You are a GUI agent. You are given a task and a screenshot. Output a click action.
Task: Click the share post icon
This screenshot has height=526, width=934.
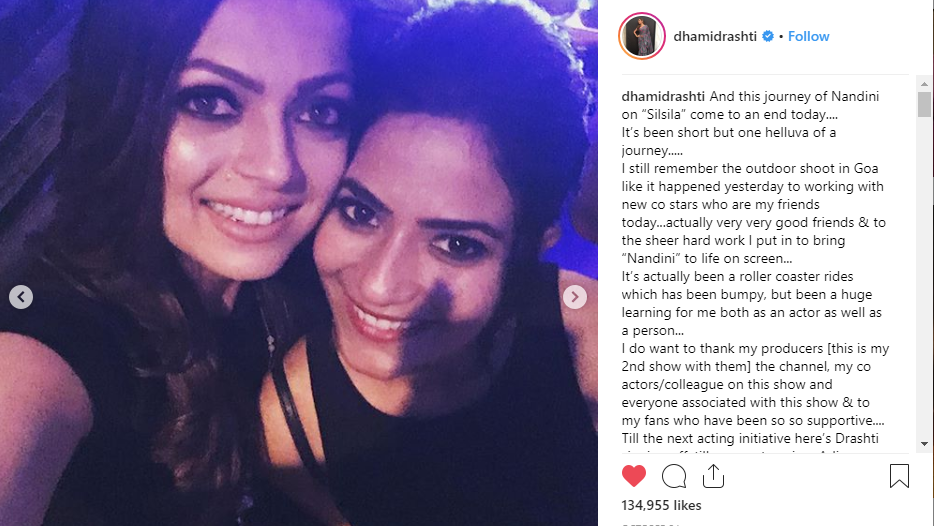click(713, 476)
